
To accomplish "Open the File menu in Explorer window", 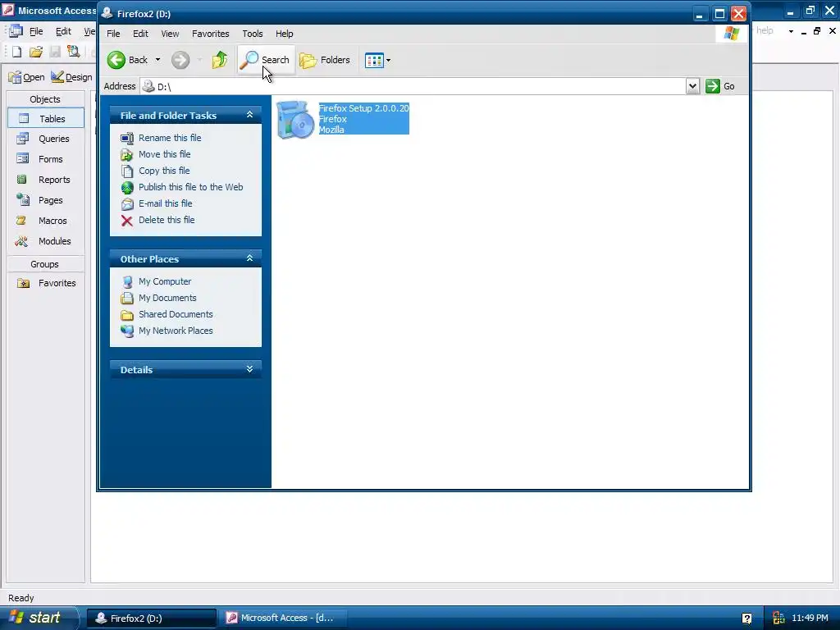I will click(113, 34).
